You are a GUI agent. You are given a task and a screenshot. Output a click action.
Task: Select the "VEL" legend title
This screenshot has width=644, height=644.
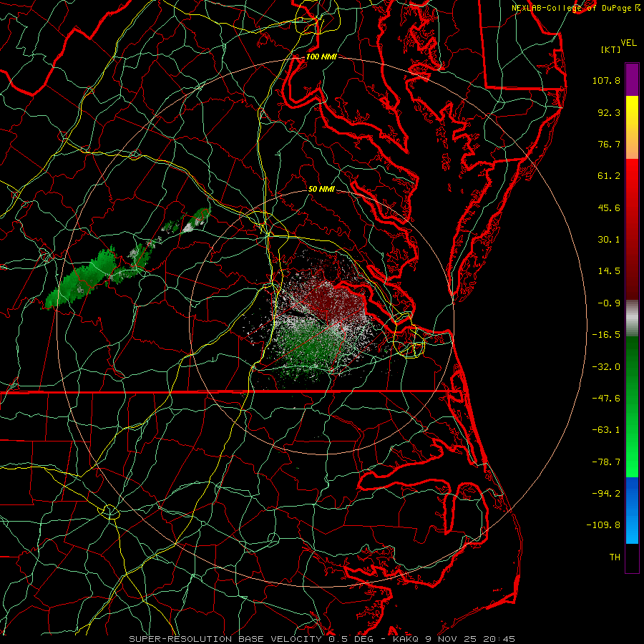tap(628, 43)
